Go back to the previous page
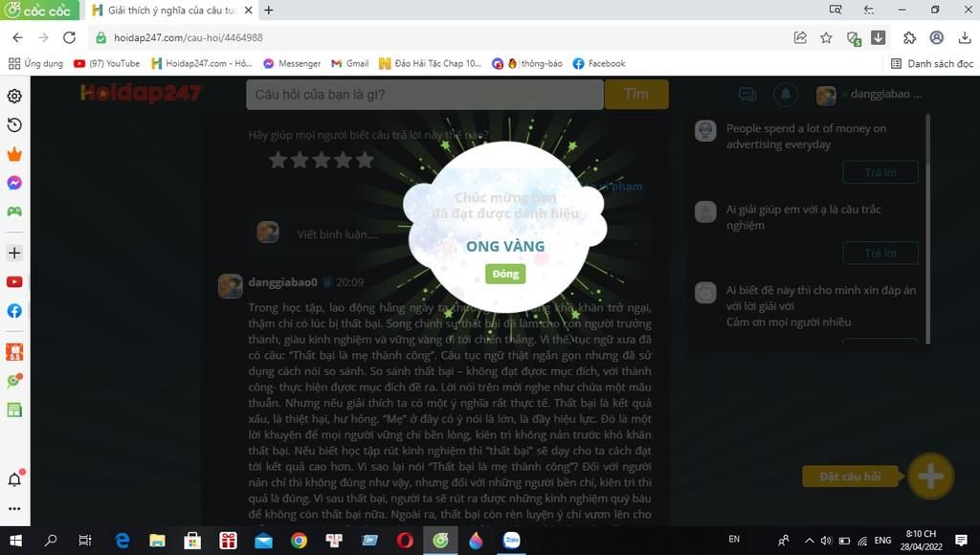 [17, 37]
